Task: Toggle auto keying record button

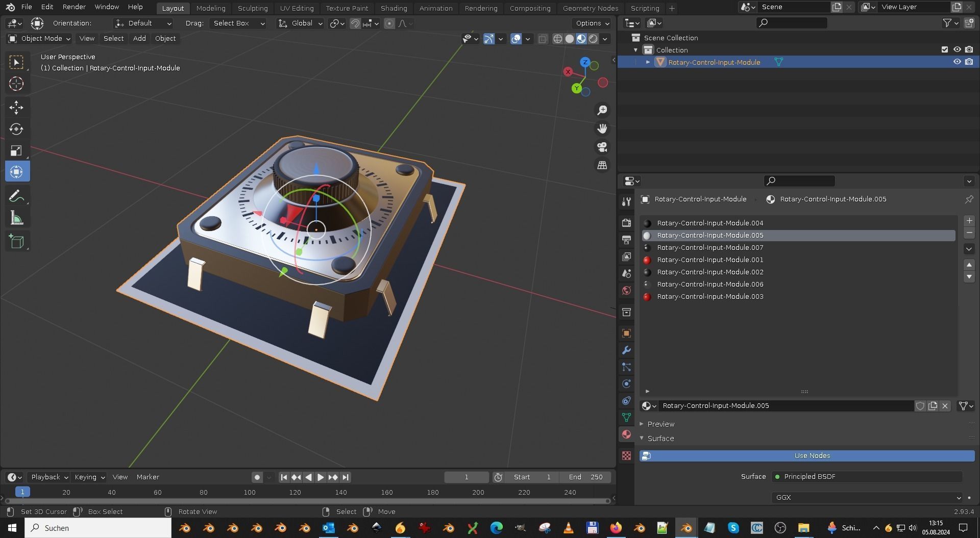Action: [257, 477]
